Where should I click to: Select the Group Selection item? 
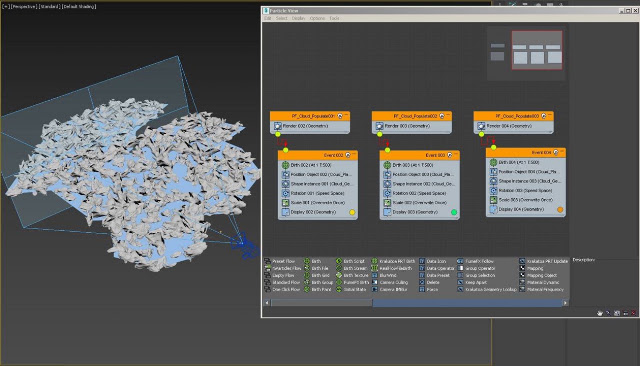pos(476,275)
